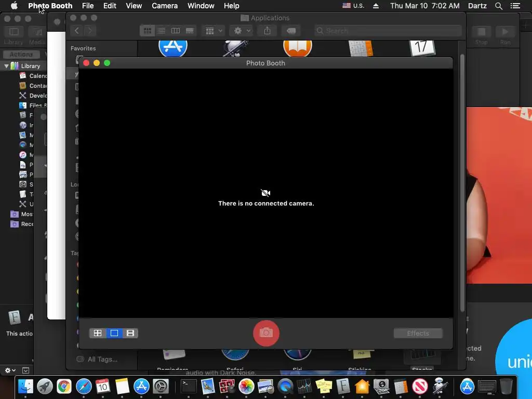Open the File menu
The image size is (532, 399).
pos(88,6)
